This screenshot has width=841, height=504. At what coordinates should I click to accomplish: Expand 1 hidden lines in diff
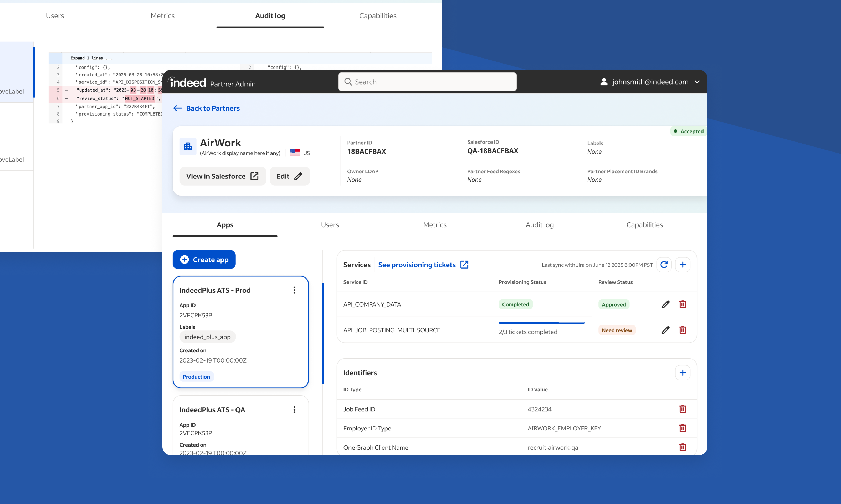coord(91,58)
